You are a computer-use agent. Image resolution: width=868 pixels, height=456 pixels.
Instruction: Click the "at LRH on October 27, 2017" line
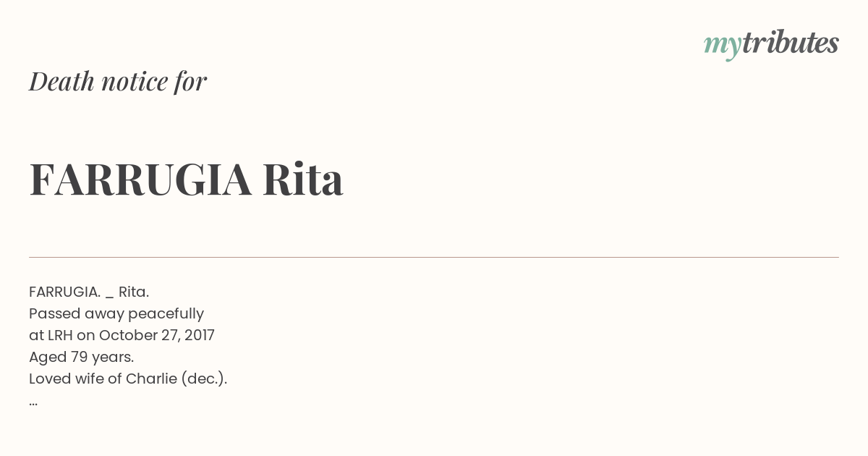click(x=122, y=335)
